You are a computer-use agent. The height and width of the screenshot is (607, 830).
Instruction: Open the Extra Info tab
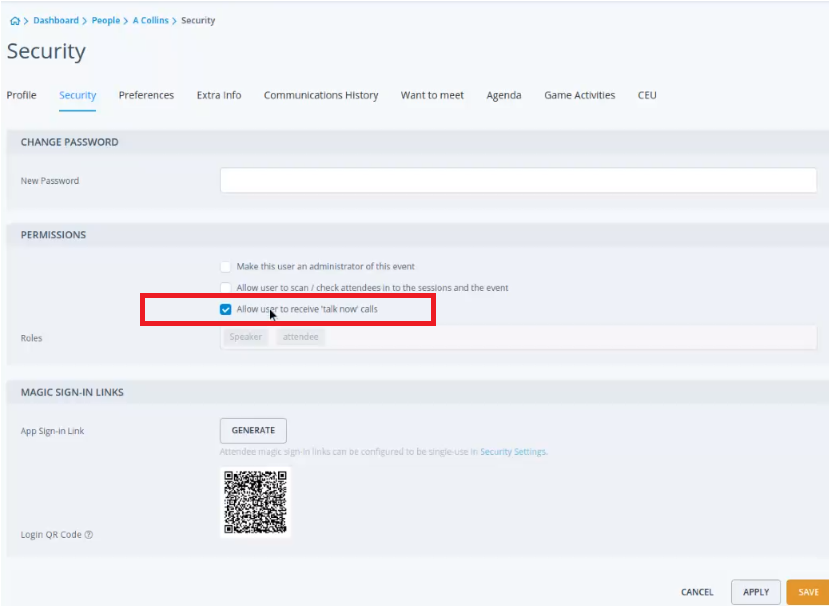(x=219, y=95)
